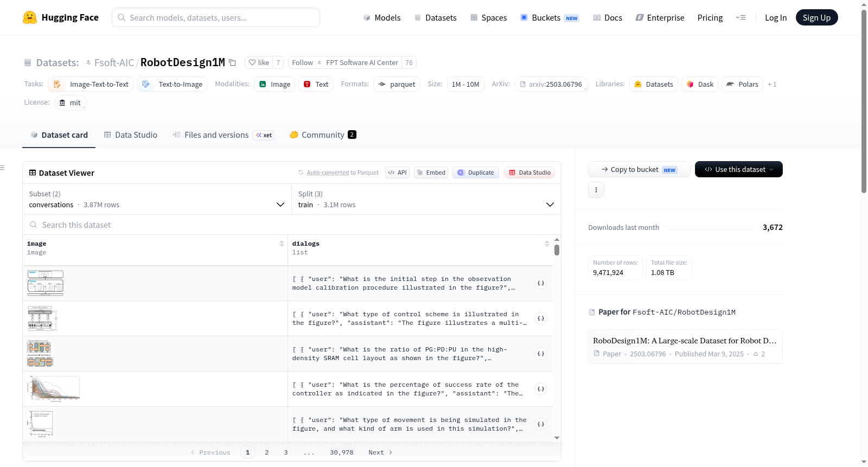Open the Files and versions tab

pos(224,135)
